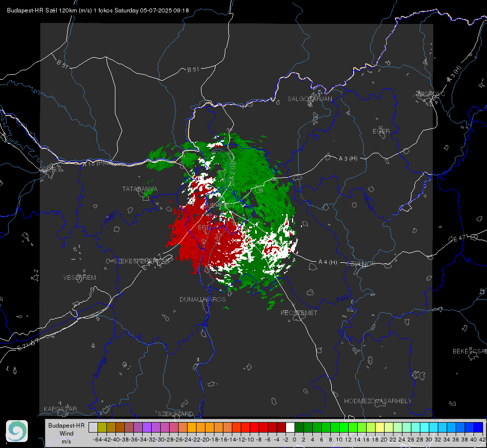Click the 'Heves' county label
The width and height of the screenshot is (487, 448).
point(368,203)
